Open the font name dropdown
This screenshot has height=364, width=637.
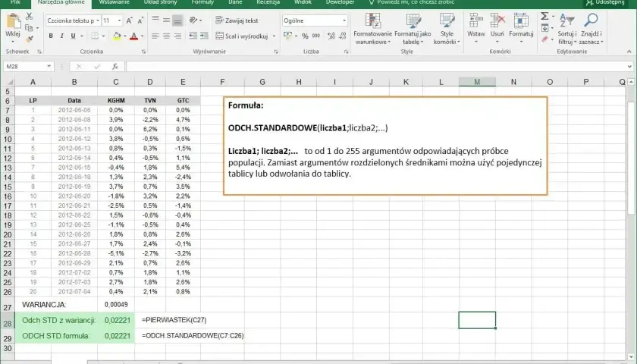pos(98,20)
